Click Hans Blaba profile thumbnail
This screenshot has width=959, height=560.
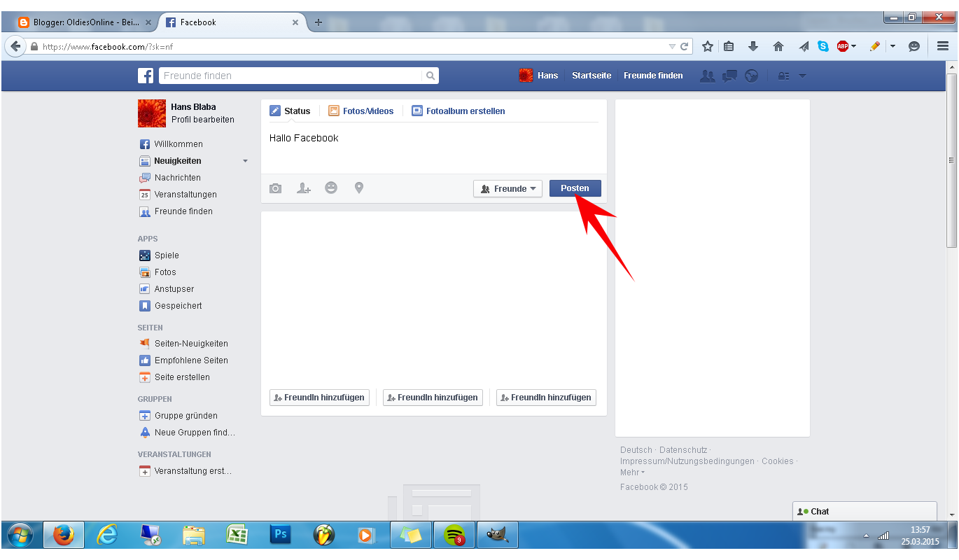pyautogui.click(x=152, y=113)
